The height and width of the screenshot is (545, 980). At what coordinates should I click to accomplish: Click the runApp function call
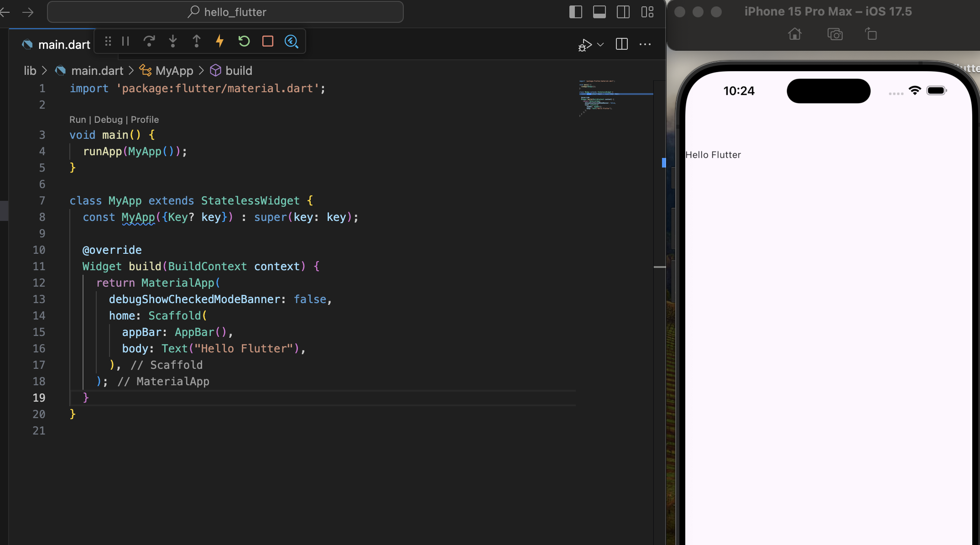pos(102,152)
